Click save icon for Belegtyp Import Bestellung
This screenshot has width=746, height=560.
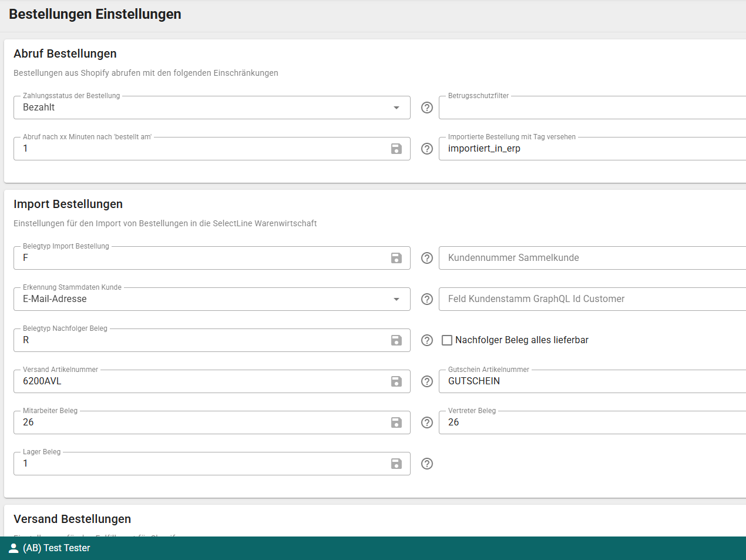pos(396,258)
